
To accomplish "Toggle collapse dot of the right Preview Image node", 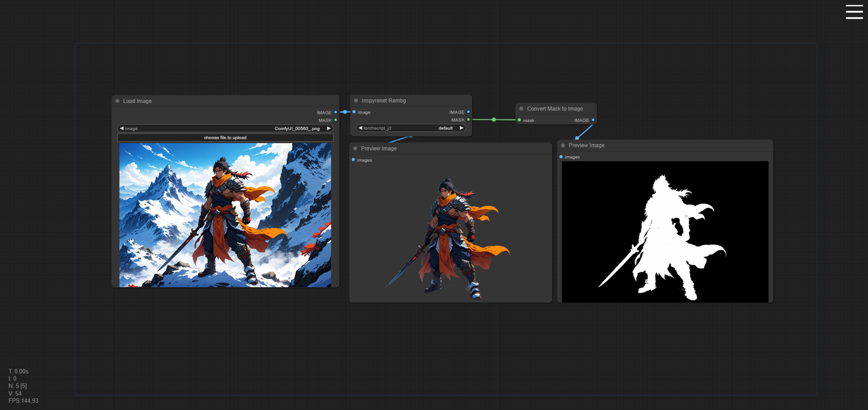I will coord(563,146).
